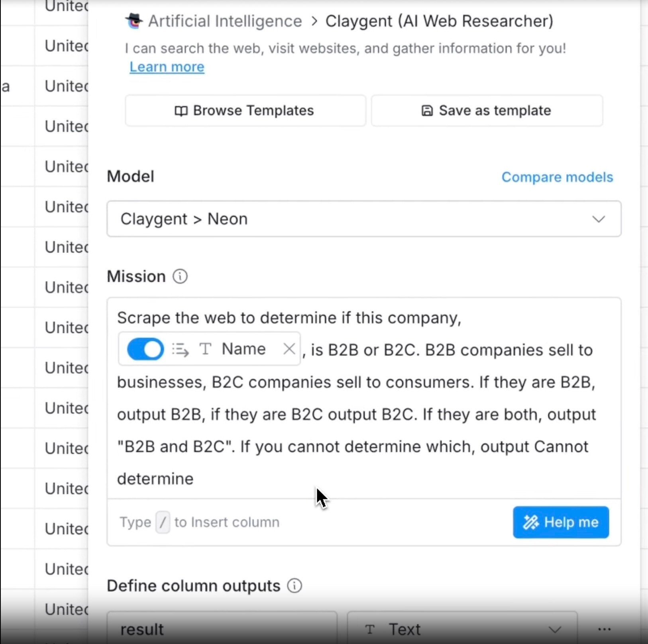Viewport: 648px width, 644px height.
Task: Click the Mission info icon
Action: [x=180, y=276]
